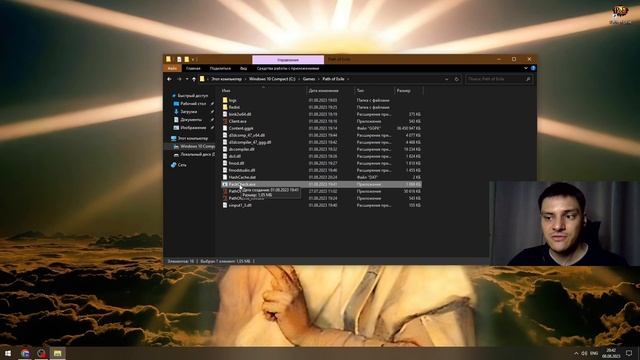Click Этот компьютер in the address breadcrumb
The width and height of the screenshot is (640, 360).
pyautogui.click(x=227, y=79)
